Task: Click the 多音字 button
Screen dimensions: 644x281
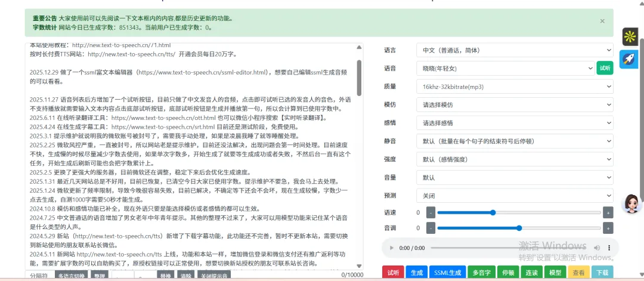Action: [x=481, y=273]
